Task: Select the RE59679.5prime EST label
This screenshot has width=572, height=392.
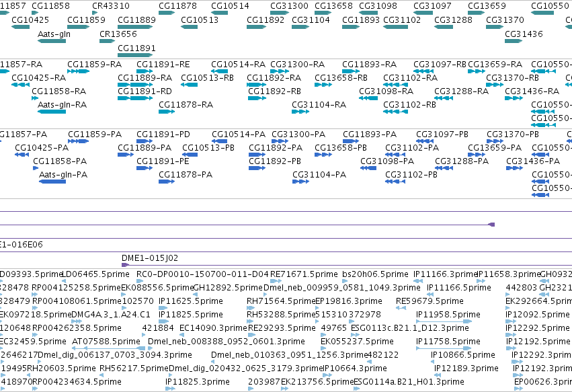Action: [x=430, y=301]
